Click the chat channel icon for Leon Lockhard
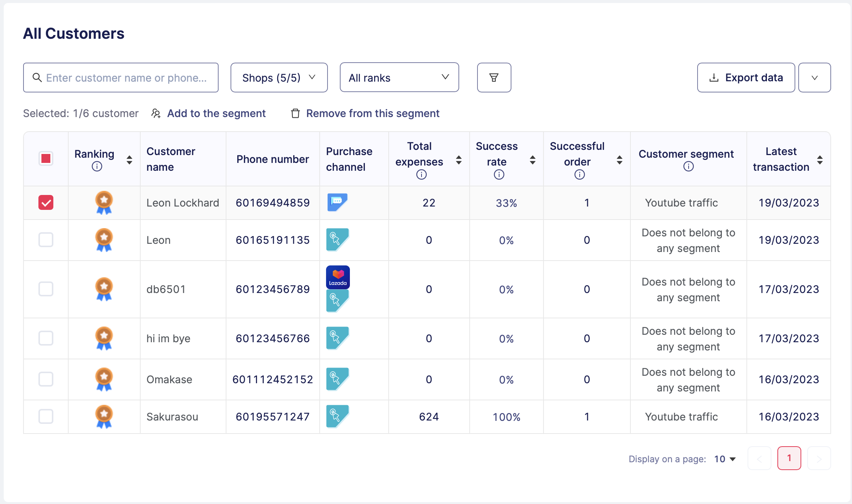Viewport: 852px width, 504px height. click(337, 202)
